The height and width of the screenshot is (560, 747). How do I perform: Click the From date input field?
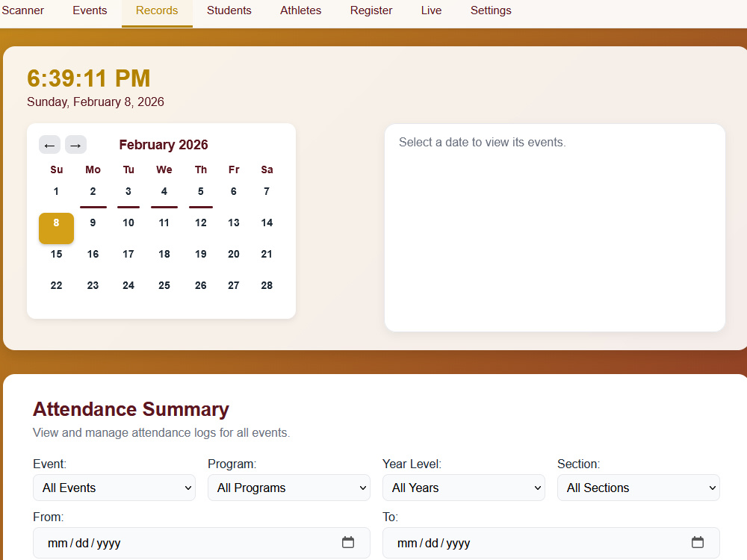(x=202, y=543)
